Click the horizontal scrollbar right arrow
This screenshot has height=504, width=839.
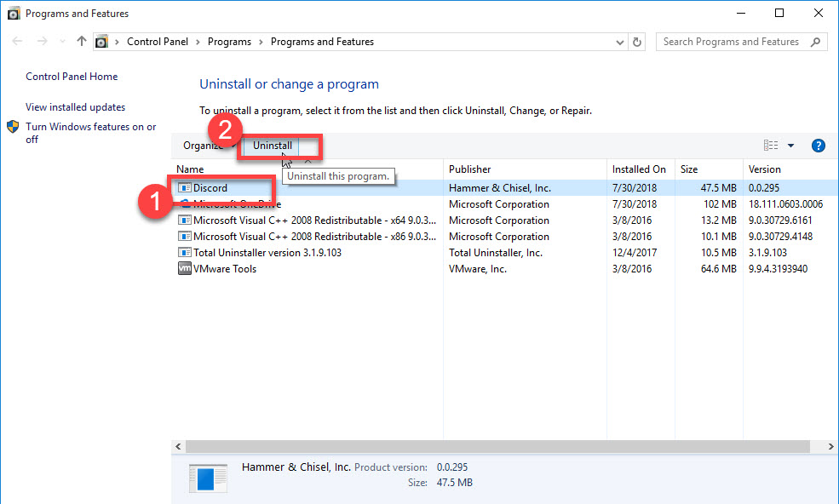pyautogui.click(x=830, y=446)
